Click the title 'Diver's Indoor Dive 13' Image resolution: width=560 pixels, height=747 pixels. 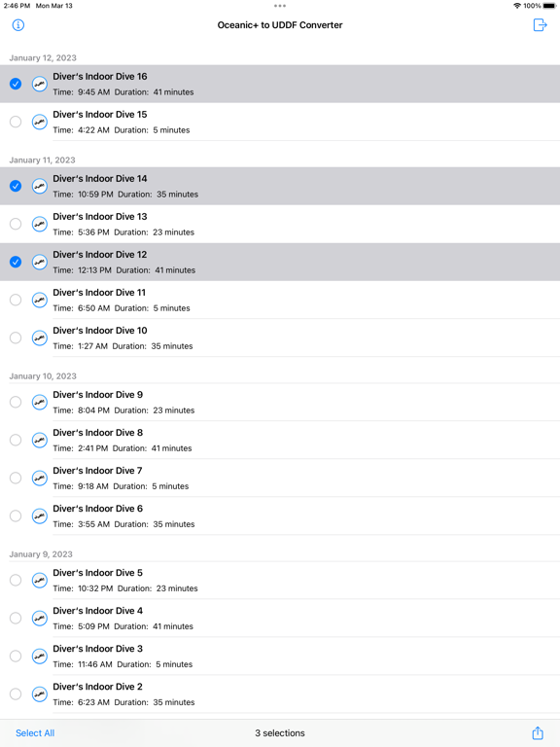point(100,216)
